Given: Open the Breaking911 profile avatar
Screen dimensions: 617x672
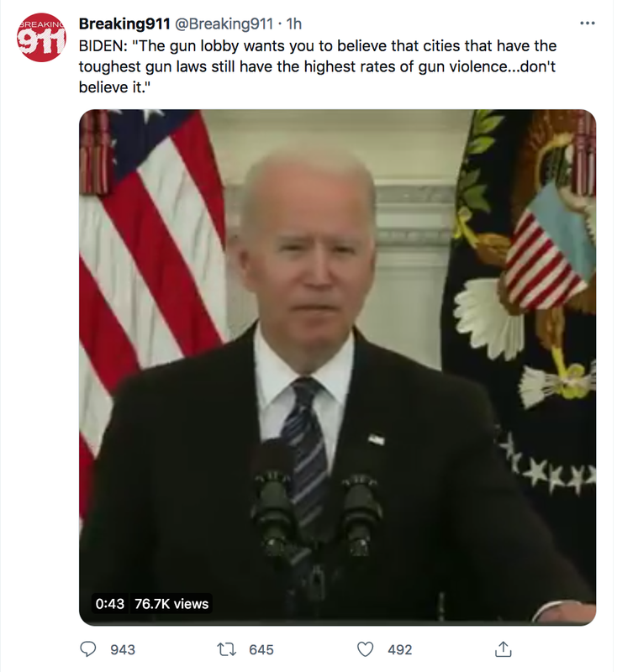Looking at the screenshot, I should coord(41,37).
